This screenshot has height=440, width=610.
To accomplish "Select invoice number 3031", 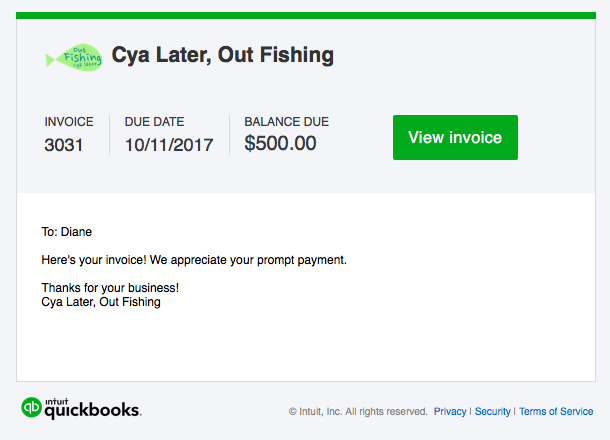I will [x=64, y=144].
